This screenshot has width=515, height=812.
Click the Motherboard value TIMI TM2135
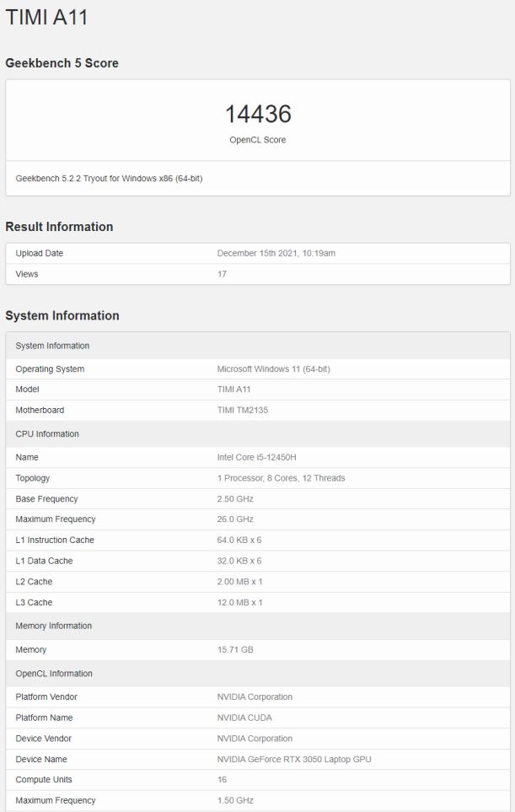[x=242, y=410]
